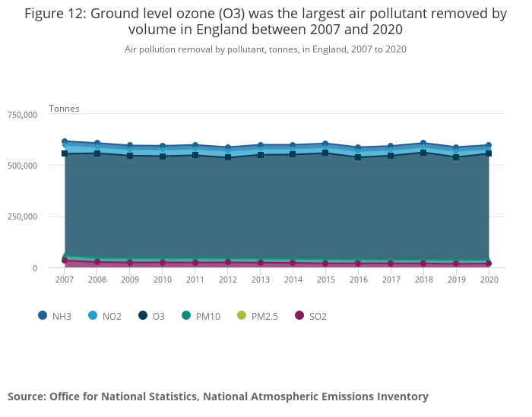Click the Figure 12 chart title
This screenshot has height=417, width=532.
tap(265, 21)
